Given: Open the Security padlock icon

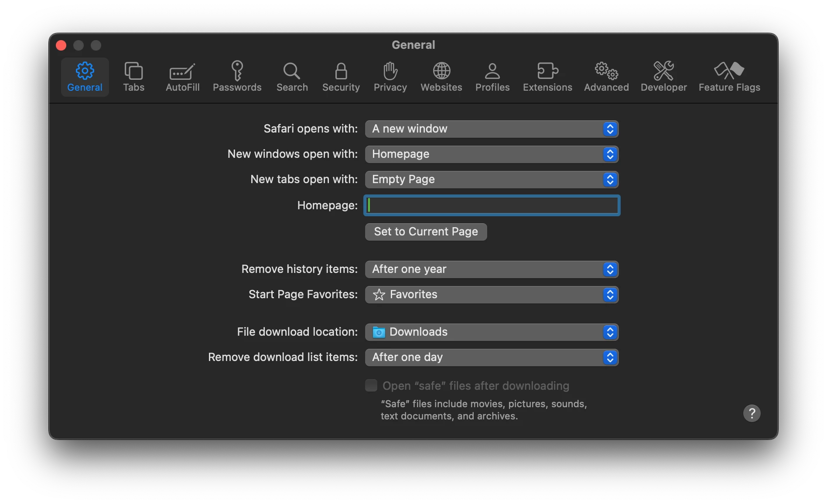Looking at the screenshot, I should [x=341, y=71].
